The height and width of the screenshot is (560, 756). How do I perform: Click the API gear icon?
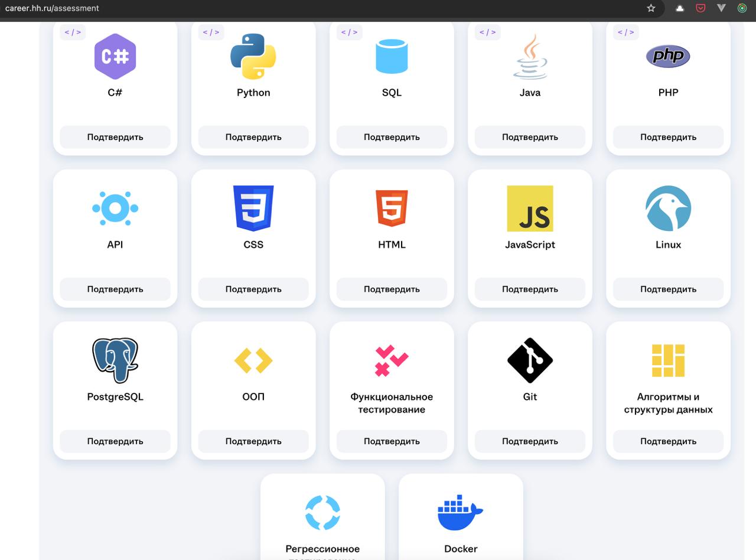(x=115, y=208)
